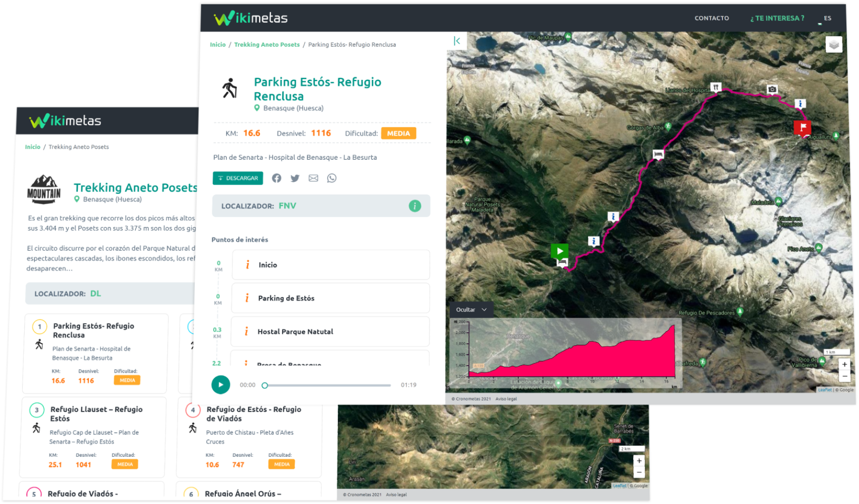Screen dimensions: 859x504
Task: Click the Wikimetas logo in the front window
Action: [250, 18]
